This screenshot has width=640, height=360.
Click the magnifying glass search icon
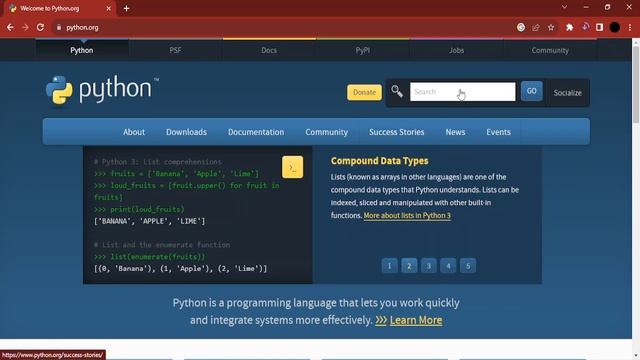[397, 91]
